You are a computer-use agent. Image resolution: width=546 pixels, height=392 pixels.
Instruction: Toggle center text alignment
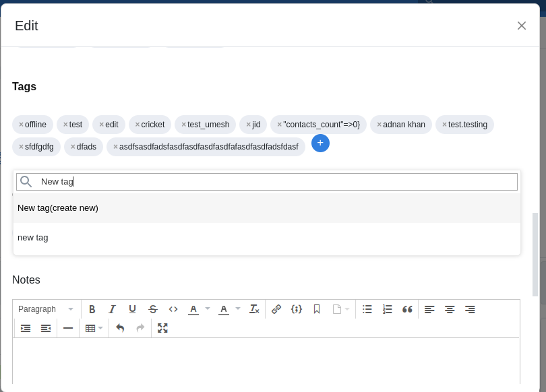click(450, 309)
